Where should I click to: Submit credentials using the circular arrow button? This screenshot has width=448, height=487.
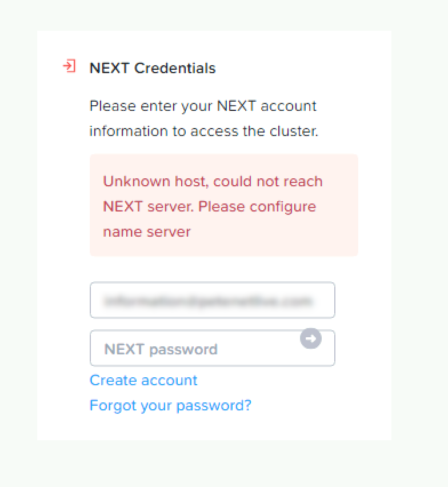tap(311, 339)
